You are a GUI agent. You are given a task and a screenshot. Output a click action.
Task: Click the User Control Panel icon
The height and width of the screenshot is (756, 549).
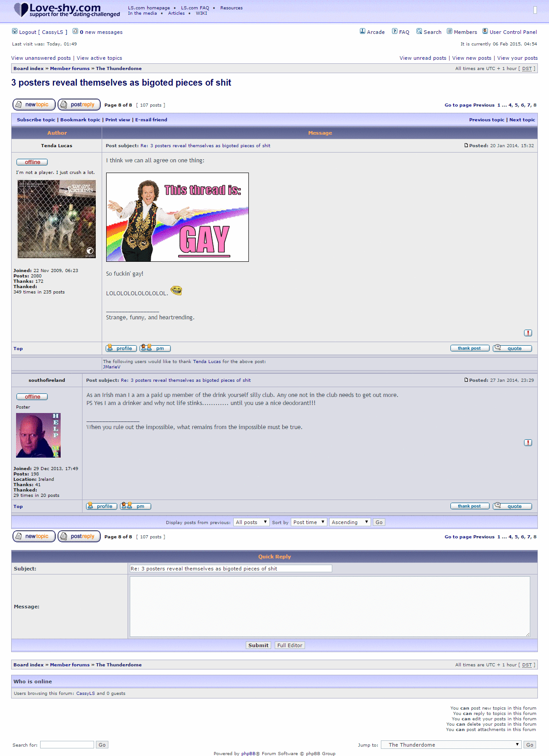click(485, 31)
